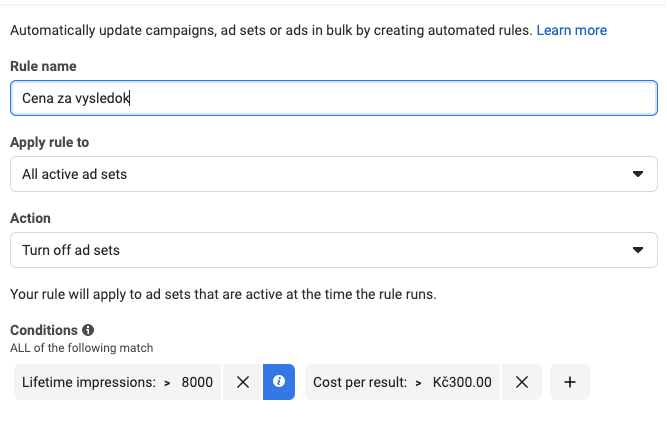This screenshot has height=422, width=667.
Task: Change the greater-than operator for Lifetime impressions
Action: pyautogui.click(x=167, y=382)
